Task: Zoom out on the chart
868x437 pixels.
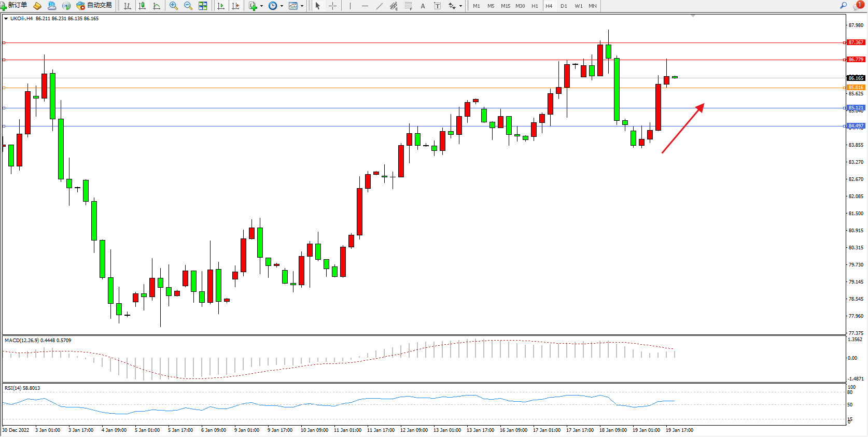Action: (188, 6)
